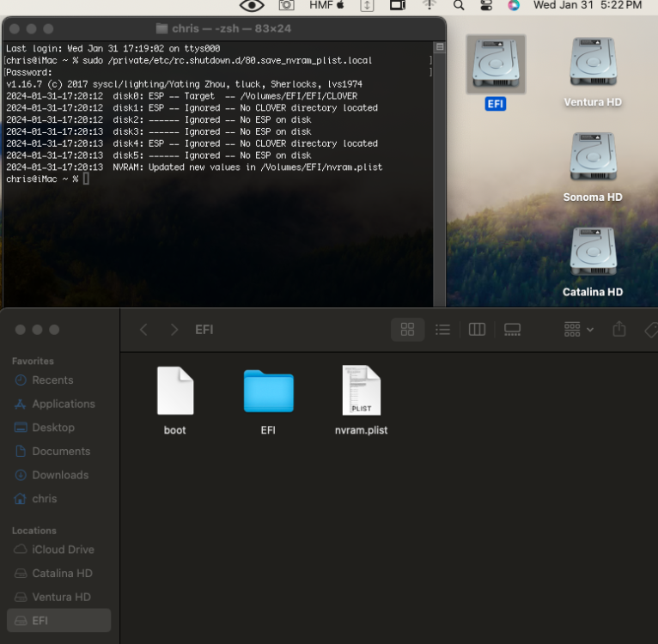Click the disk1 ESP Ignored line
Image resolution: width=658 pixels, height=644 pixels.
pos(192,108)
